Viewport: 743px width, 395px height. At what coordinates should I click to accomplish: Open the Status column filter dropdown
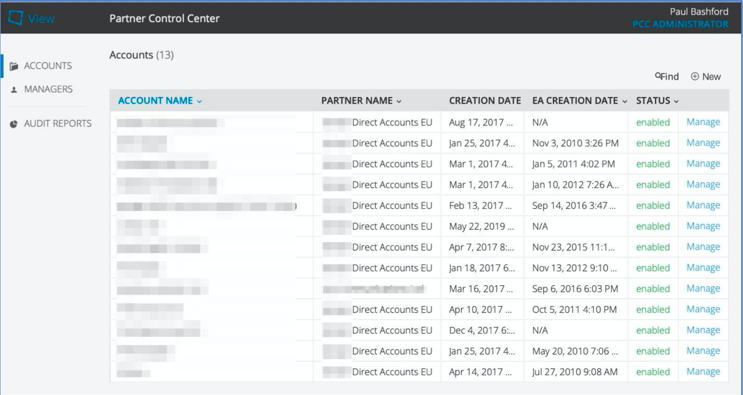676,101
